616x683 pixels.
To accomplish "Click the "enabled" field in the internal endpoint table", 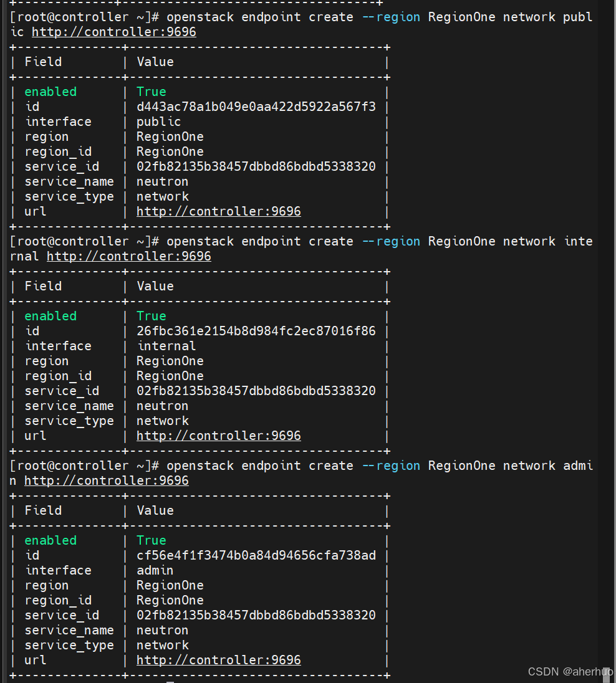I will (x=51, y=316).
